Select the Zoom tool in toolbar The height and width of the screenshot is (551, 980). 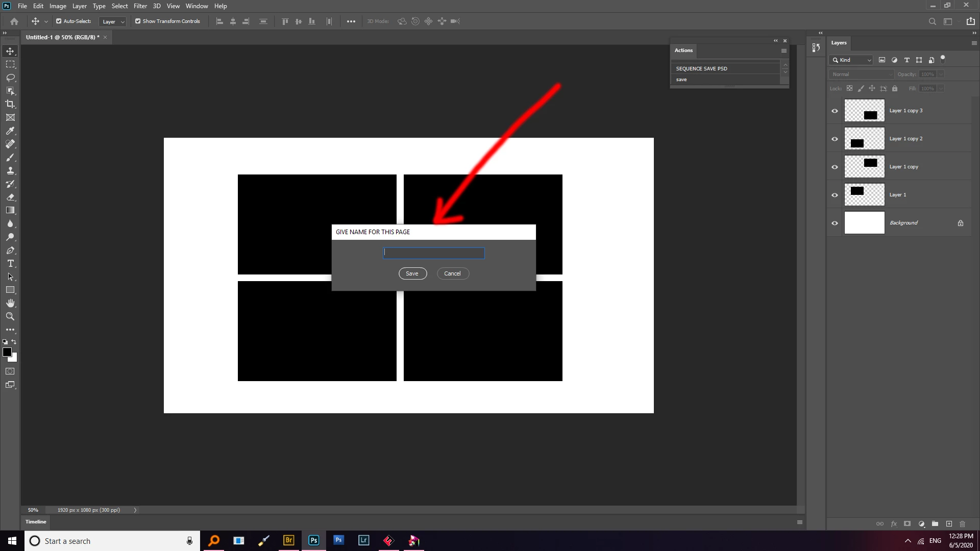coord(10,316)
